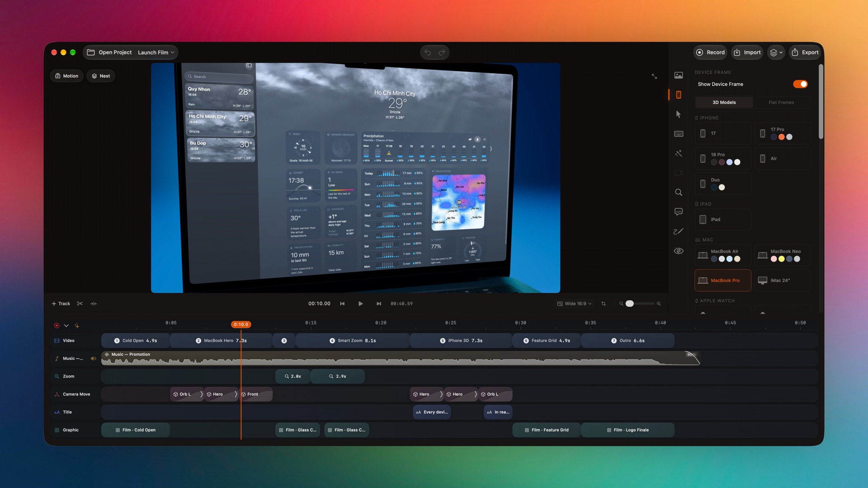Open the hidden-eye privacy sidebar icon

coord(679,251)
